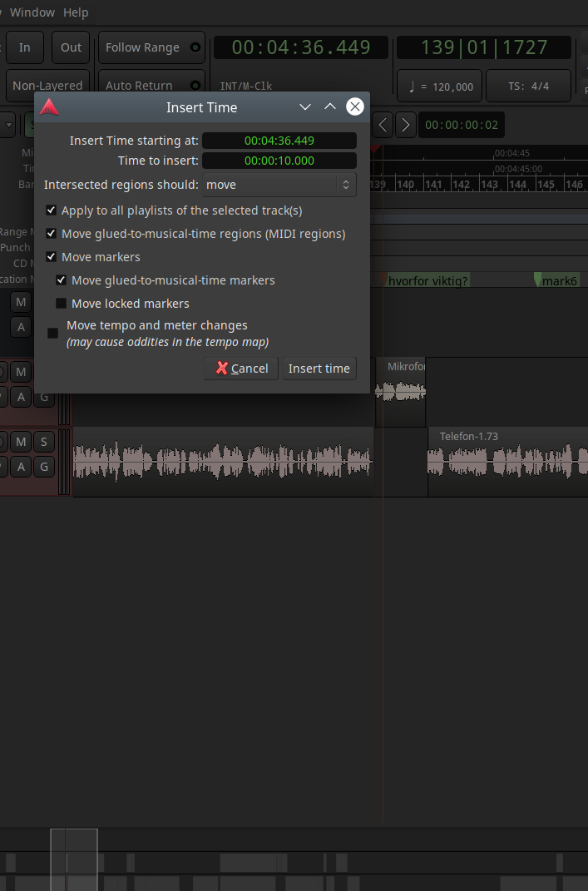The image size is (588, 891).
Task: Cancel the Insert Time dialog
Action: click(241, 369)
